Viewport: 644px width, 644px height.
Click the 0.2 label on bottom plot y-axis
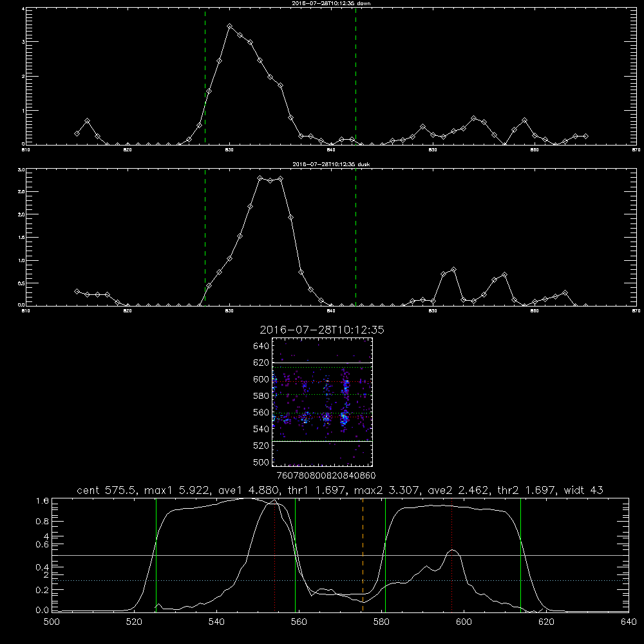43,590
